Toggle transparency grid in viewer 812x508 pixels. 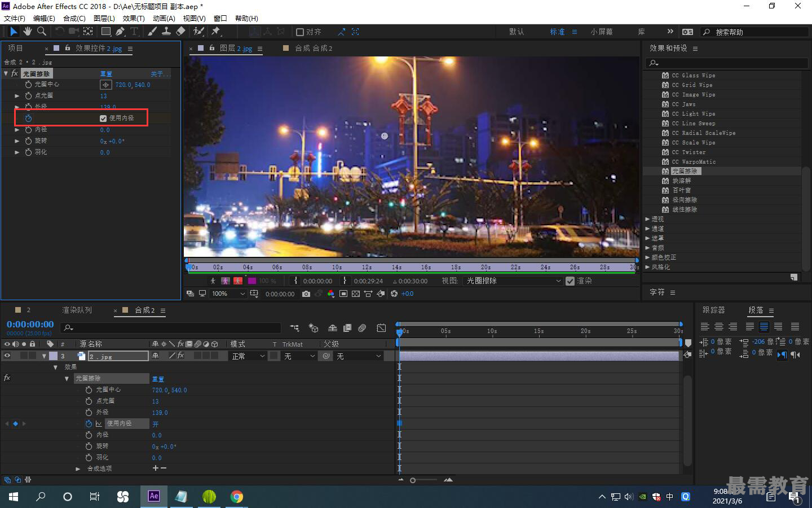356,294
